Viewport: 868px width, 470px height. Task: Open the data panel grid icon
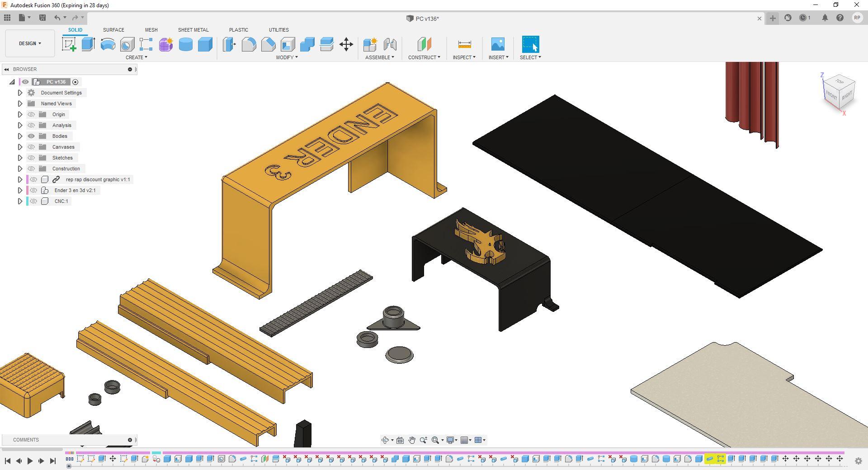tap(7, 18)
